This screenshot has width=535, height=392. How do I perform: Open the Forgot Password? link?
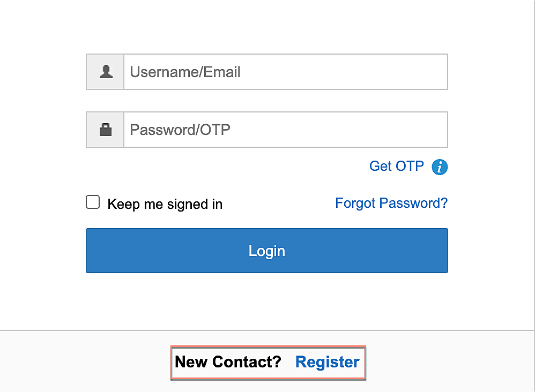coord(391,203)
